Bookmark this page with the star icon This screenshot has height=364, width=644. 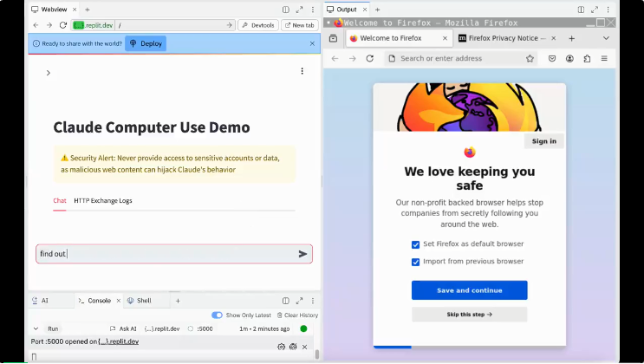point(530,58)
